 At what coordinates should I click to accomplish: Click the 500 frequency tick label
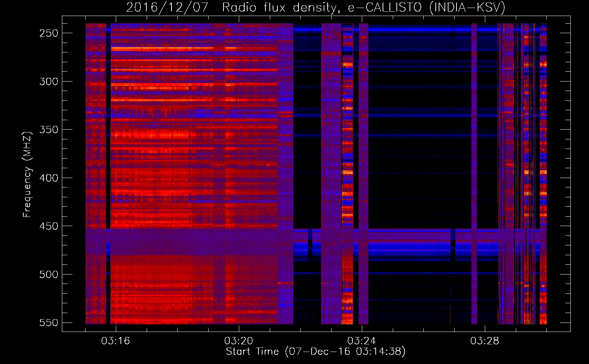tap(49, 274)
